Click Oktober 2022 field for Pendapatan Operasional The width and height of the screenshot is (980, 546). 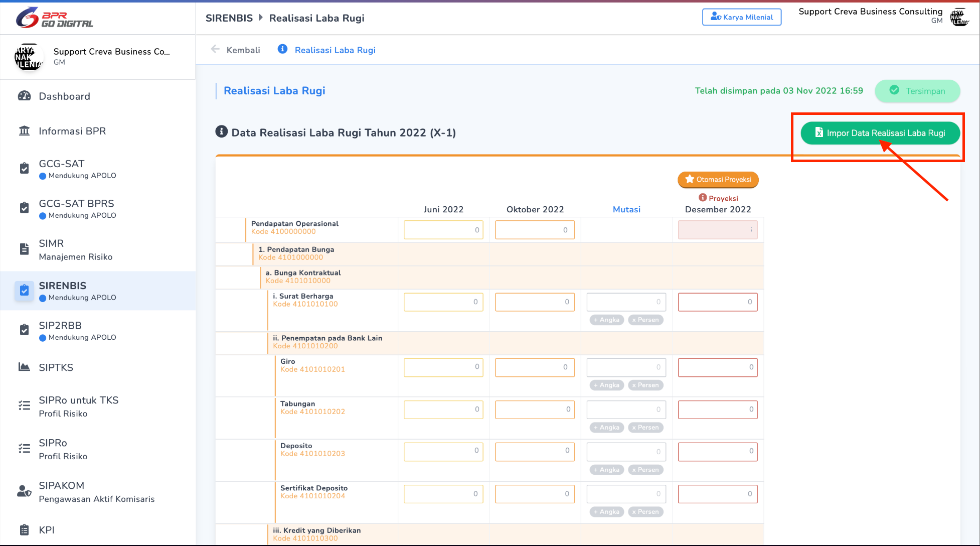[x=535, y=230]
